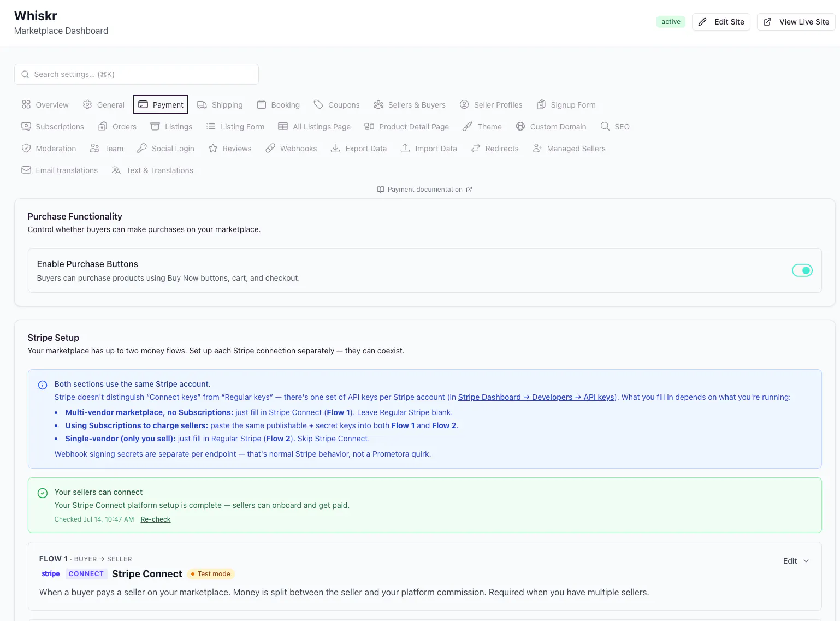Viewport: 840px width, 621px height.
Task: Click the Orders clipboard icon
Action: click(103, 126)
